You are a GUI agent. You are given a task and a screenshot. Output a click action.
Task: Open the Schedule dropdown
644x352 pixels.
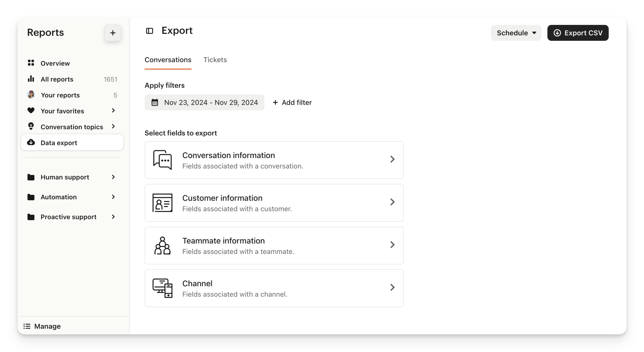(516, 33)
